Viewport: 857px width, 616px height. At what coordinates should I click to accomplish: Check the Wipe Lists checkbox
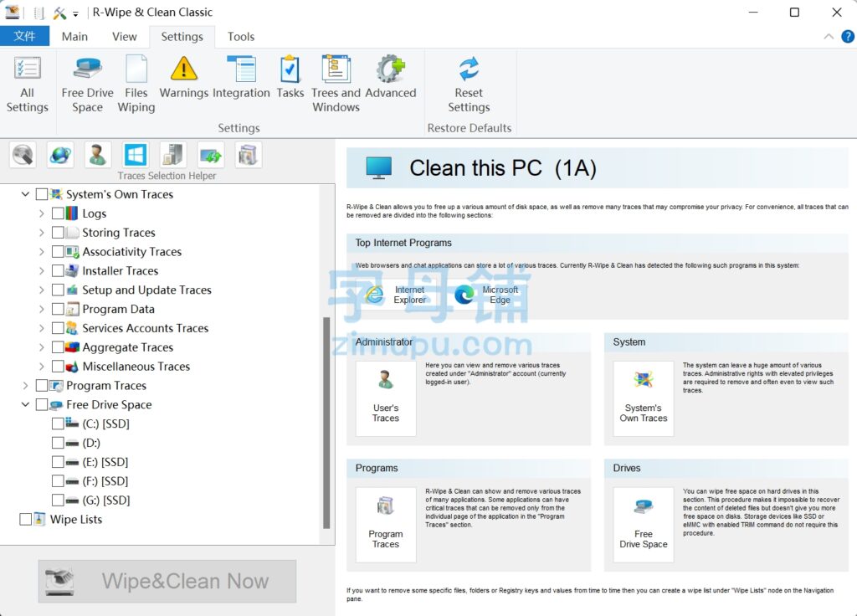pos(25,519)
